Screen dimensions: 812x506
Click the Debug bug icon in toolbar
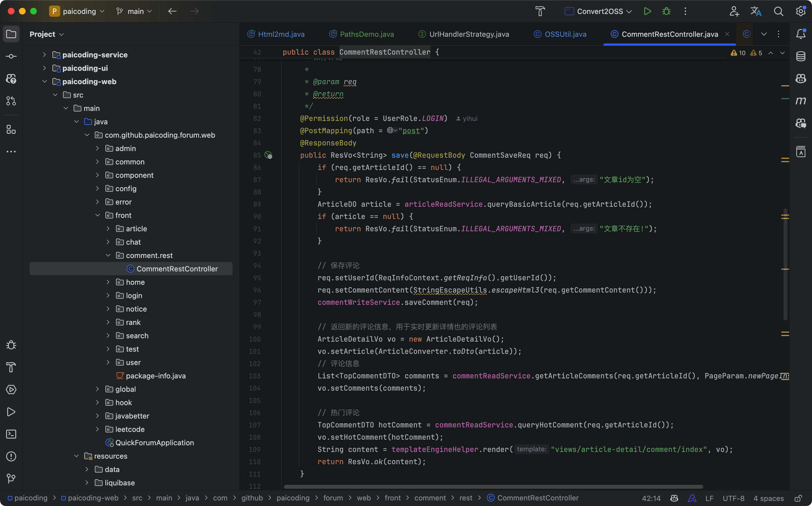coord(666,11)
